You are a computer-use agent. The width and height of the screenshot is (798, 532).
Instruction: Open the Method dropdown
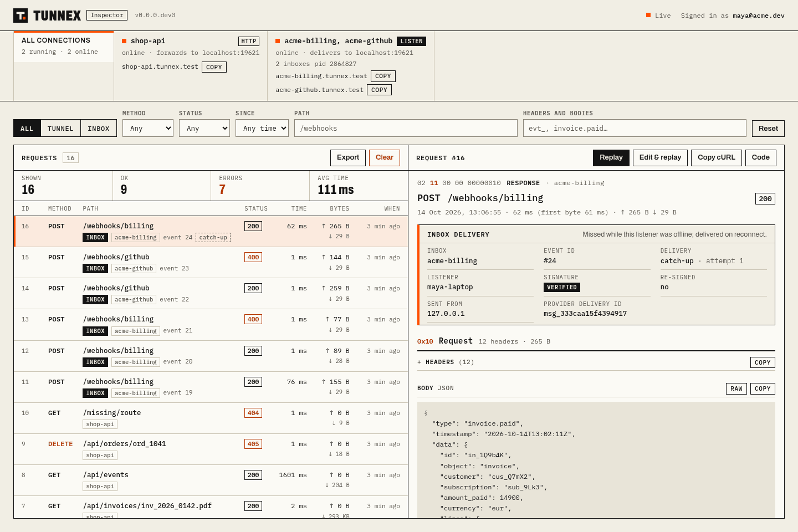pyautogui.click(x=148, y=128)
